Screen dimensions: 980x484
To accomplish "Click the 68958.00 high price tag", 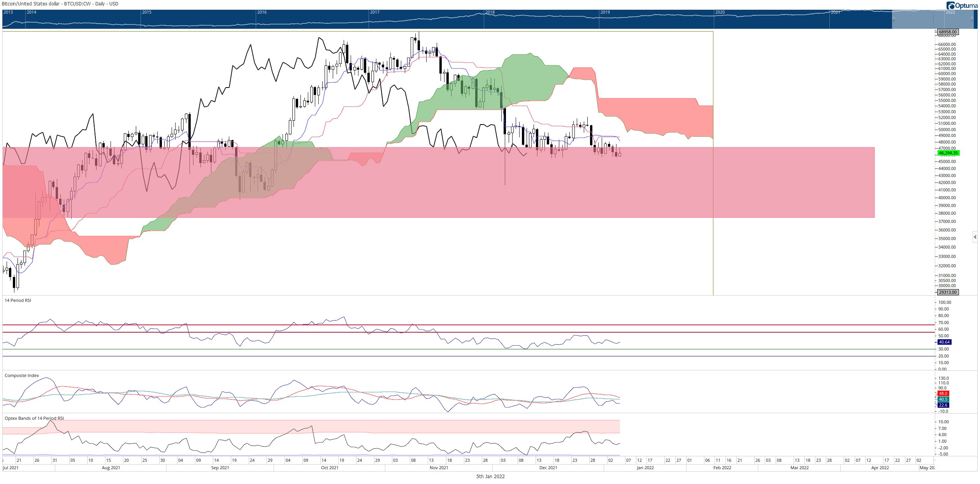I will pos(947,32).
